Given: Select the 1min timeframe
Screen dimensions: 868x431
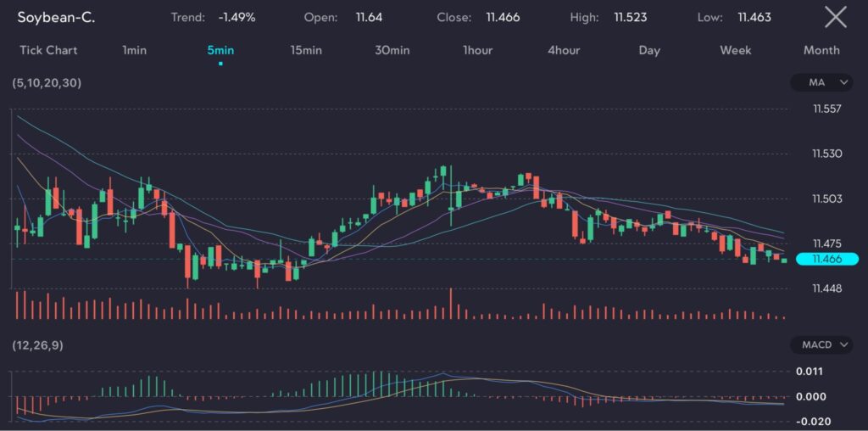Looking at the screenshot, I should pyautogui.click(x=135, y=50).
